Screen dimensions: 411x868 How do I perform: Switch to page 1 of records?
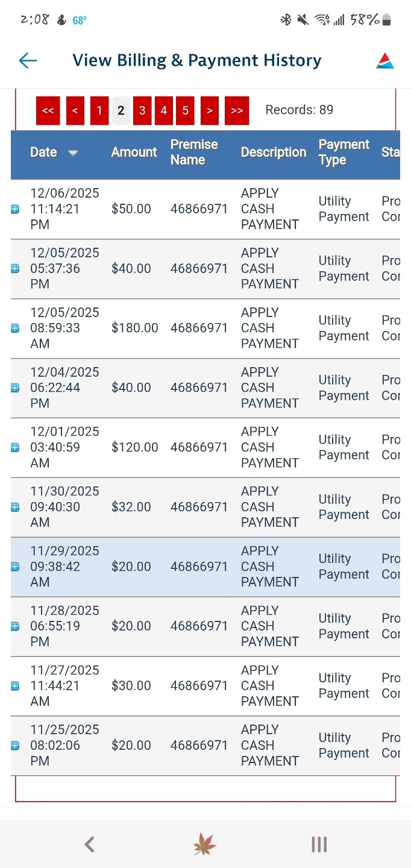click(x=99, y=111)
